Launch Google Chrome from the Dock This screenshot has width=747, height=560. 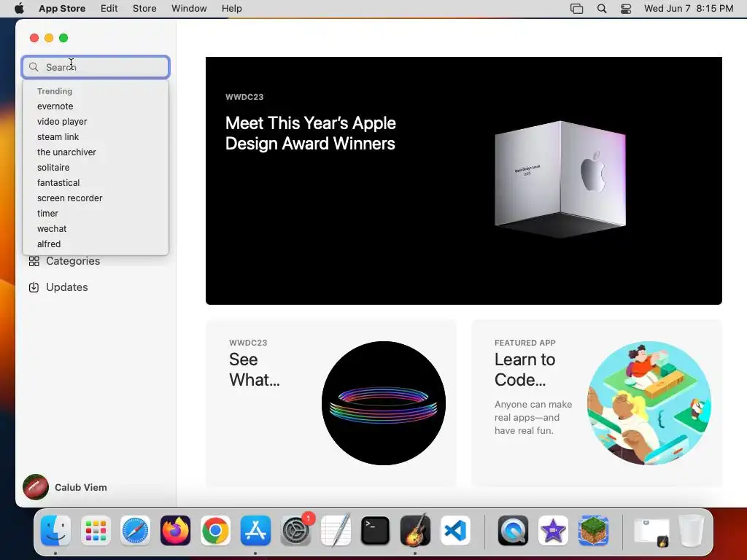215,531
